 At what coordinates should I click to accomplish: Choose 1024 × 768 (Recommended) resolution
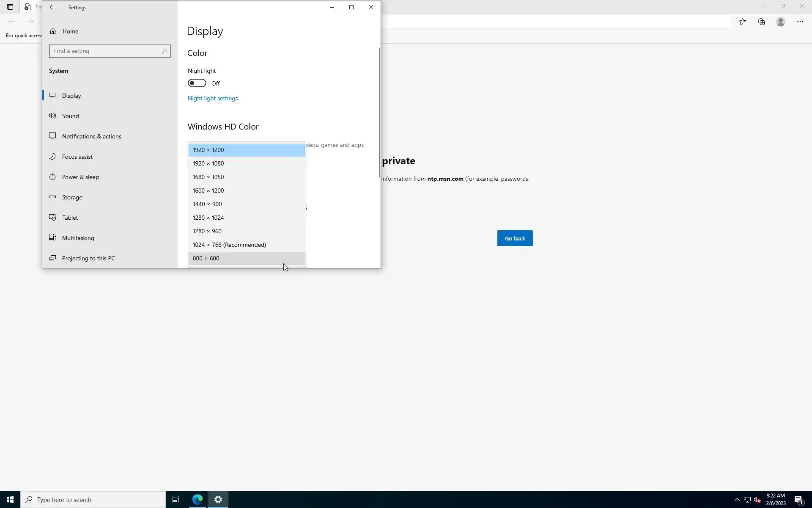(247, 245)
